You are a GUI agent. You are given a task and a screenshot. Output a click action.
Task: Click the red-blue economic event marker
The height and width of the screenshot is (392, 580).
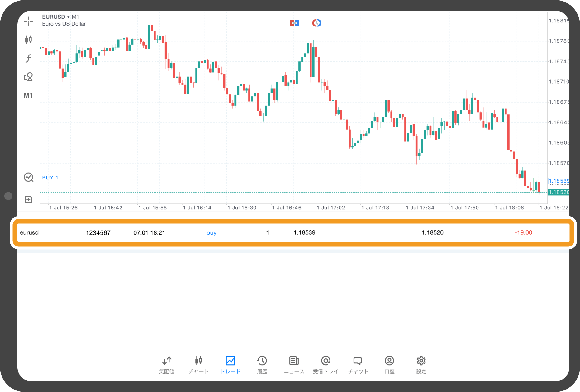point(294,23)
